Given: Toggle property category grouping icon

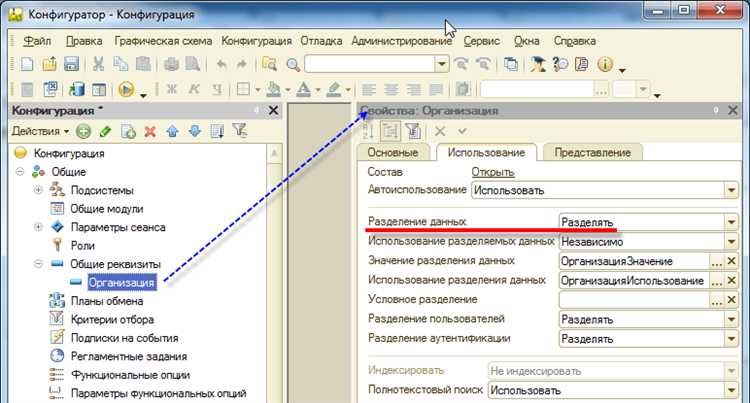Looking at the screenshot, I should pos(390,131).
